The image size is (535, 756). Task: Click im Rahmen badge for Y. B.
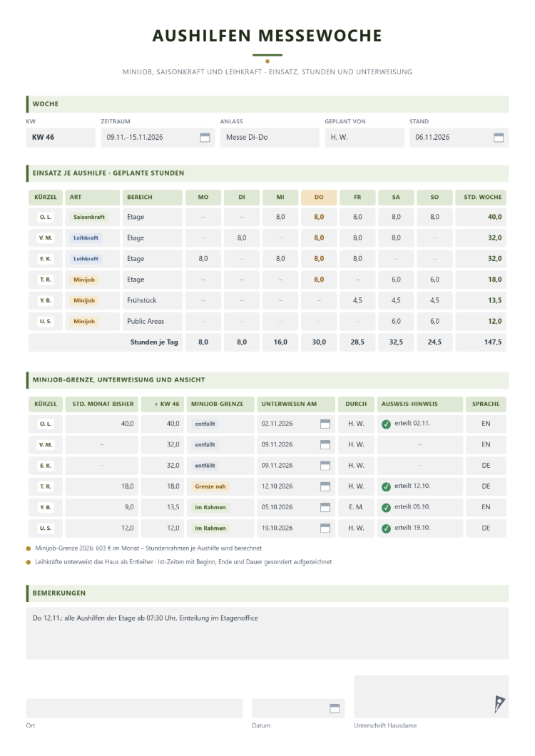tap(210, 507)
